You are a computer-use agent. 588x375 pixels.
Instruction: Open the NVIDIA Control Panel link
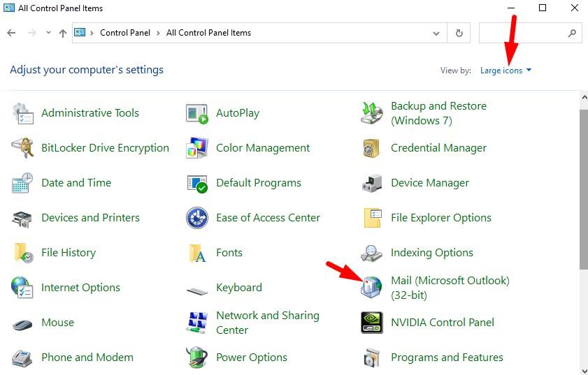(443, 322)
